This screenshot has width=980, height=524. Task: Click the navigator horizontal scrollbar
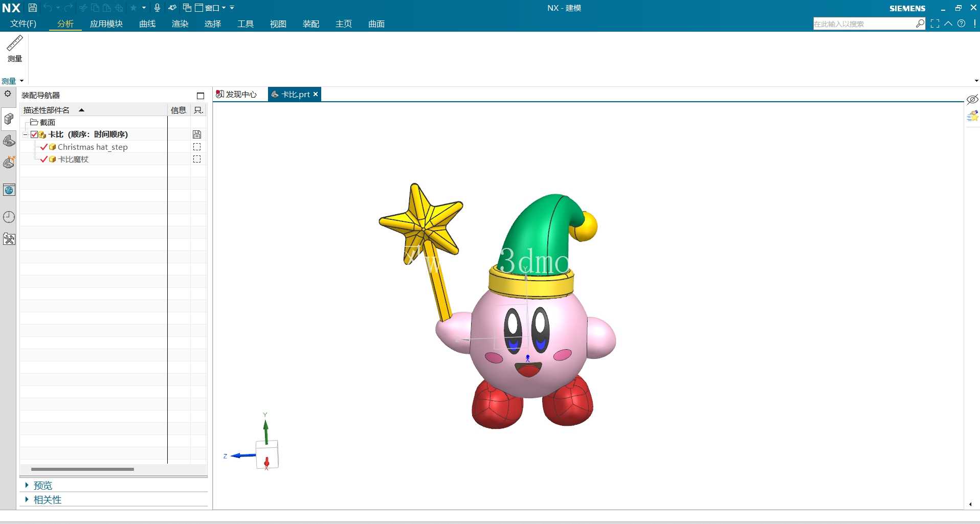pos(82,469)
